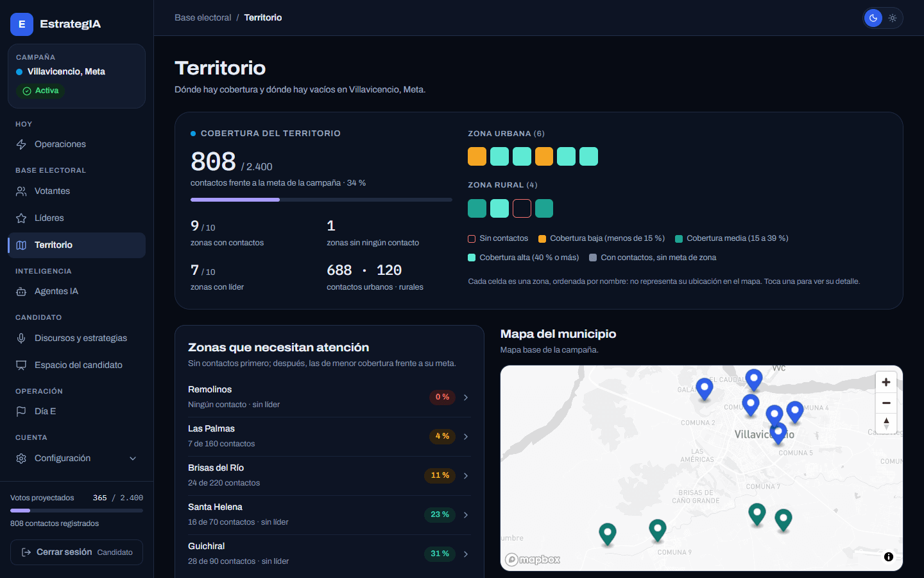Open Operaciones via its lightning icon
This screenshot has width=924, height=578.
pos(21,144)
